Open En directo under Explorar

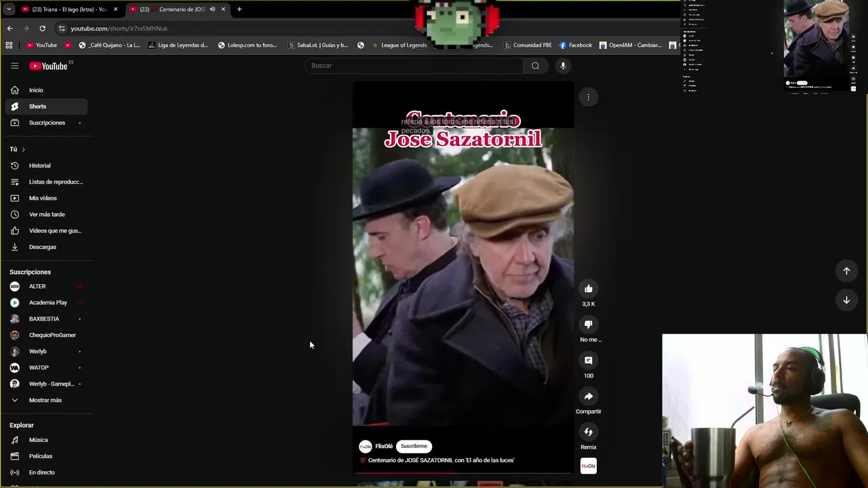coord(46,472)
